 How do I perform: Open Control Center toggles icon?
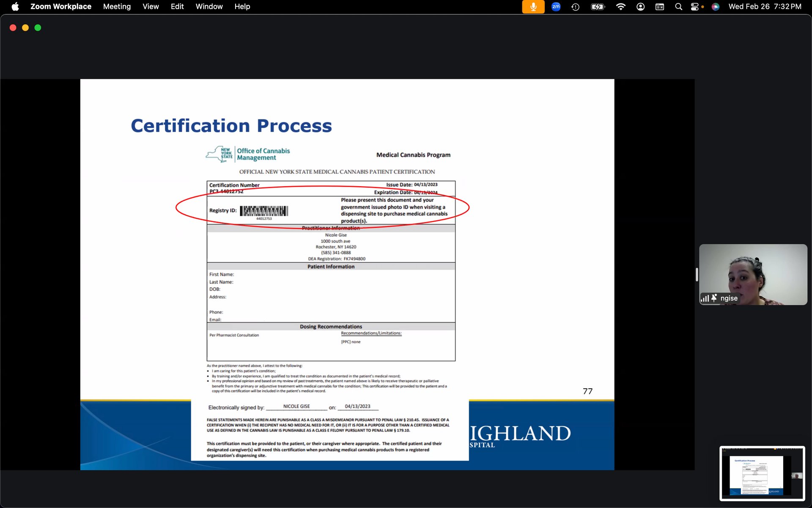point(694,7)
